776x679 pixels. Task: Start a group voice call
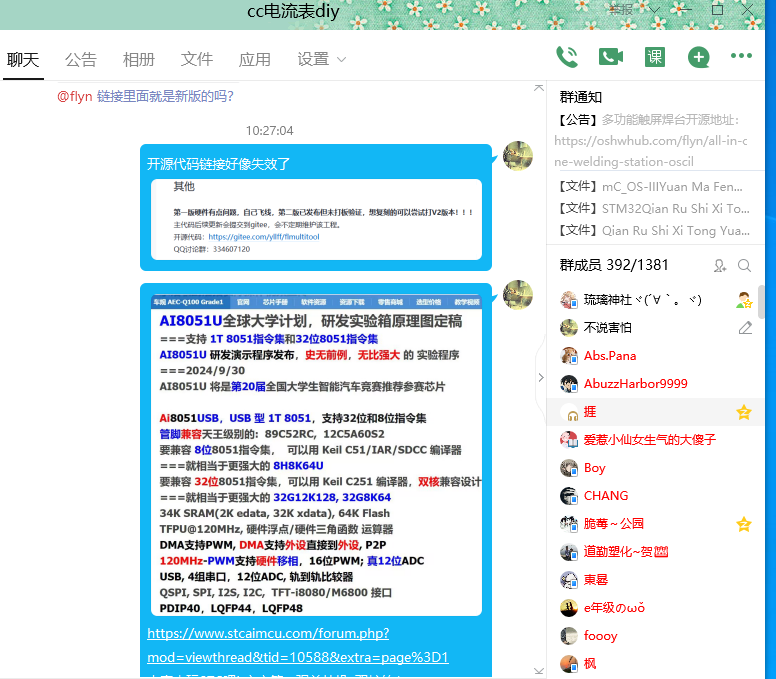(x=567, y=57)
